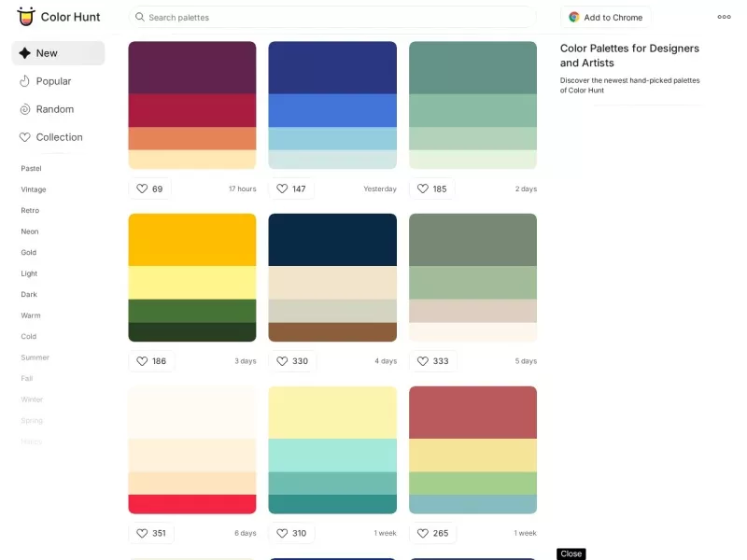Click the '2 days' timestamp text
Viewport: 747px width, 560px height.
click(526, 189)
